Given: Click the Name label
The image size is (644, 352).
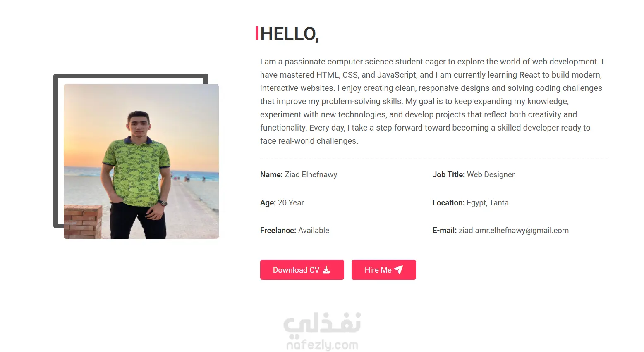Looking at the screenshot, I should coord(271,175).
